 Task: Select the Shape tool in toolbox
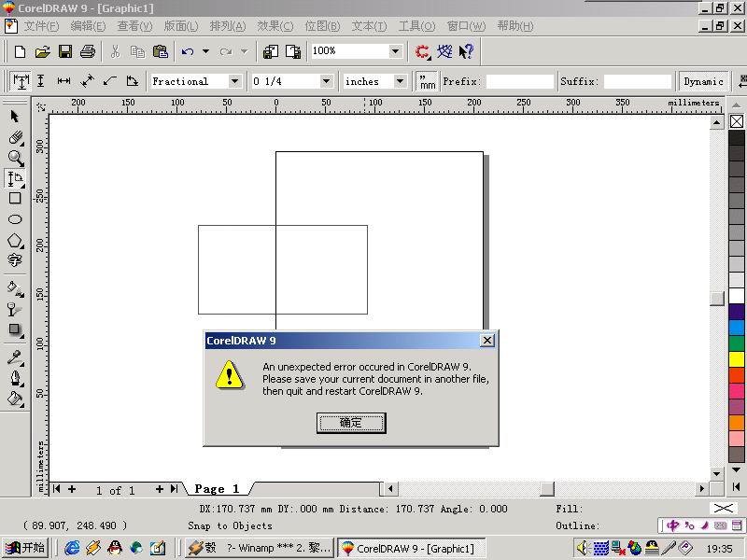tap(15, 137)
